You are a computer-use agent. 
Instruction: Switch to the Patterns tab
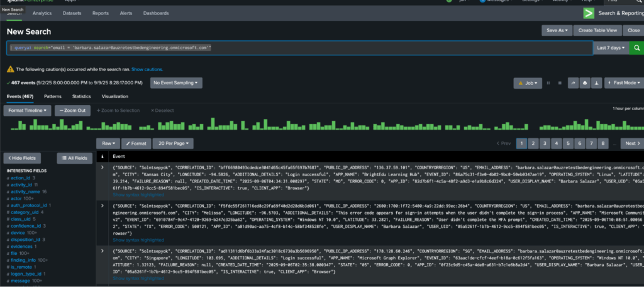[53, 96]
